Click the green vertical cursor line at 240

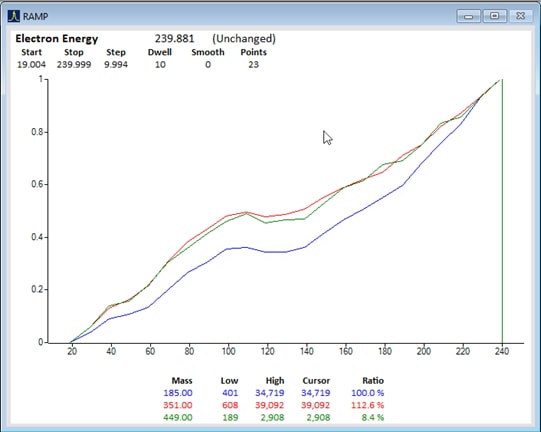click(502, 210)
